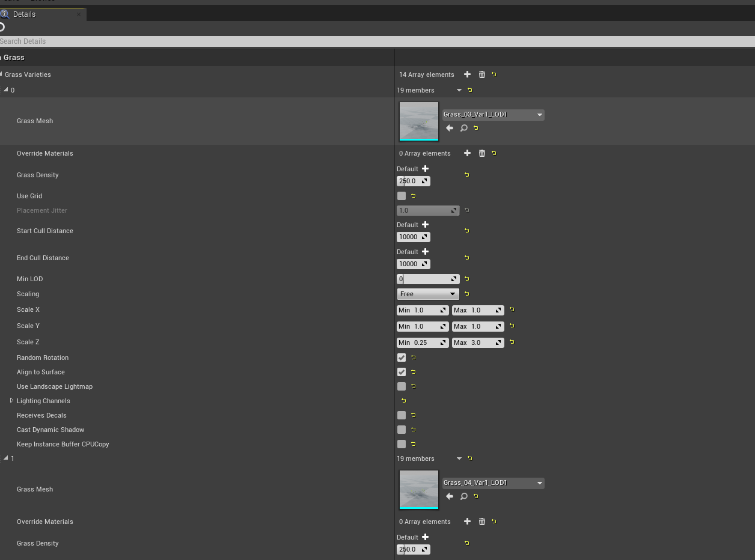Screen dimensions: 755x560
Task: Add element to first Override Materials array
Action: (467, 153)
